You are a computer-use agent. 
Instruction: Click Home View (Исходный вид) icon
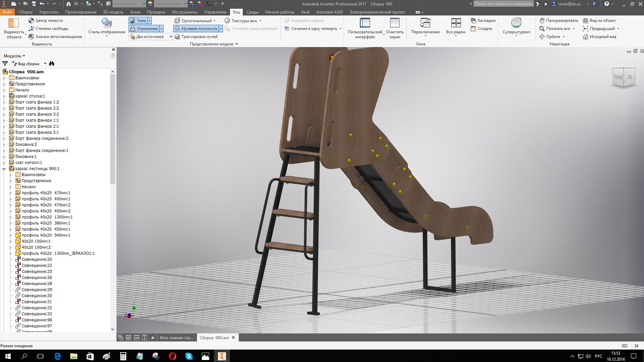pyautogui.click(x=586, y=37)
